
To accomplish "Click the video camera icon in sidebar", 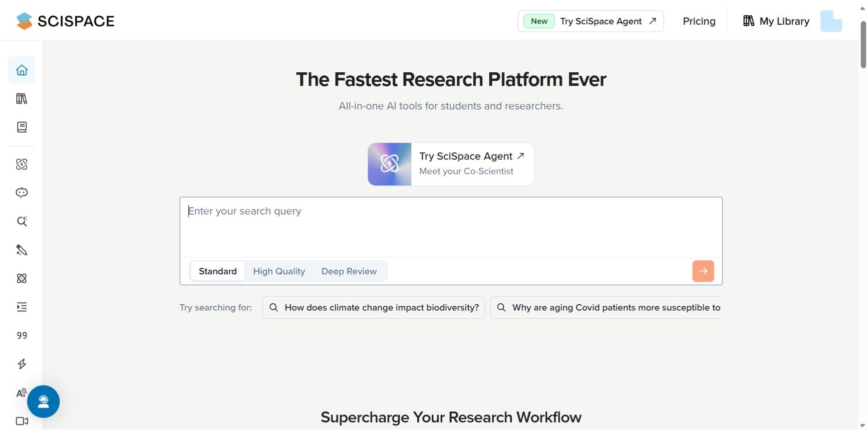I will click(22, 421).
